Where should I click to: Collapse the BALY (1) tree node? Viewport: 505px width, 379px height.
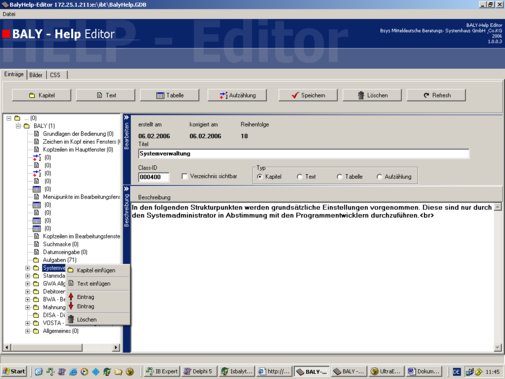(x=18, y=126)
